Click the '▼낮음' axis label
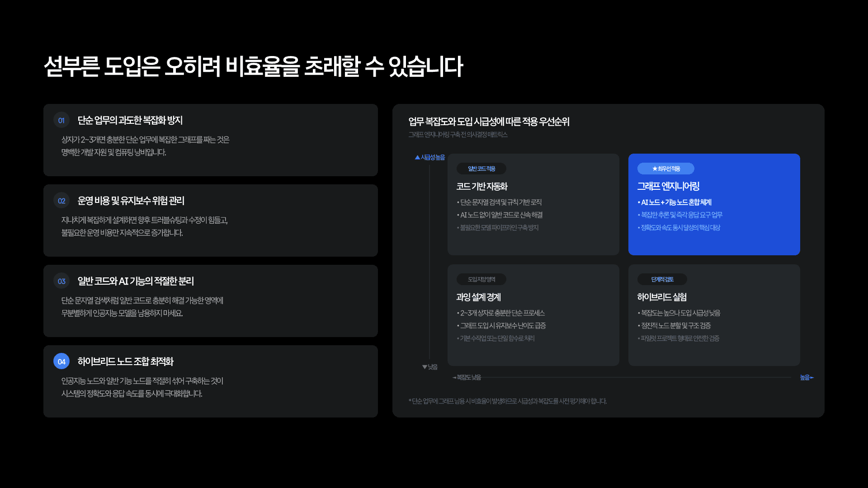The width and height of the screenshot is (868, 488). point(430,367)
